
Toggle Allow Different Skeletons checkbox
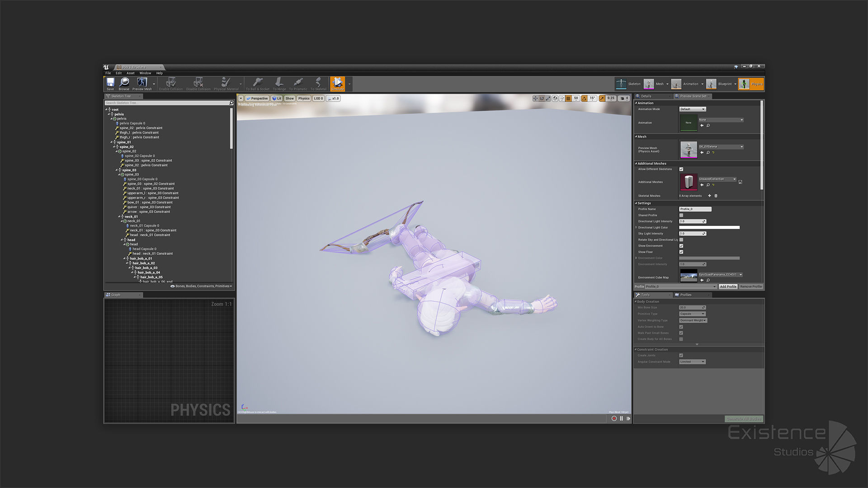(681, 169)
